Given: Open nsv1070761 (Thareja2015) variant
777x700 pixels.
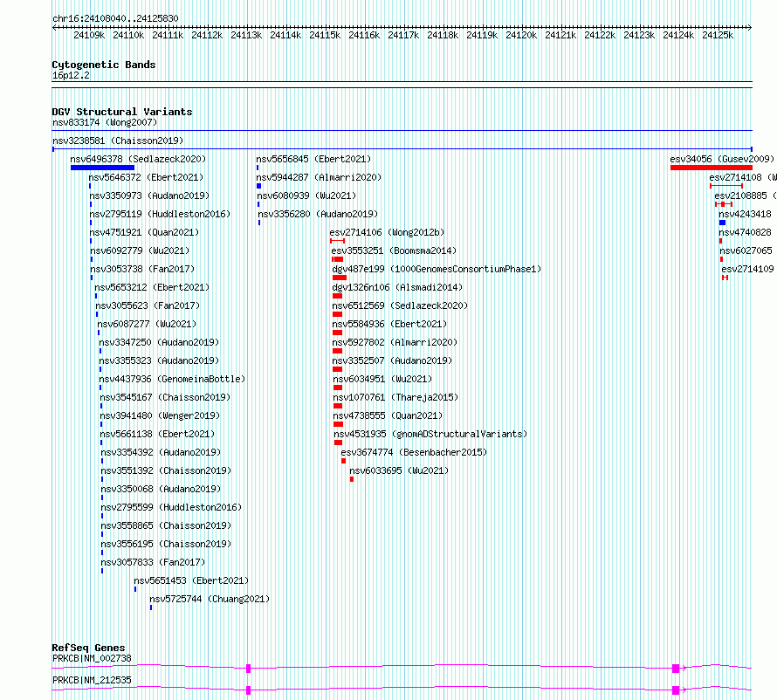Looking at the screenshot, I should (x=395, y=397).
